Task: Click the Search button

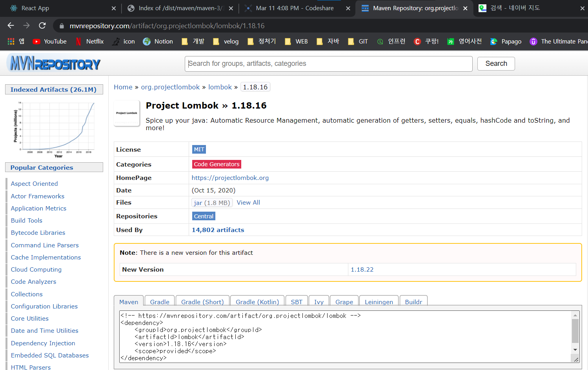Action: click(496, 63)
